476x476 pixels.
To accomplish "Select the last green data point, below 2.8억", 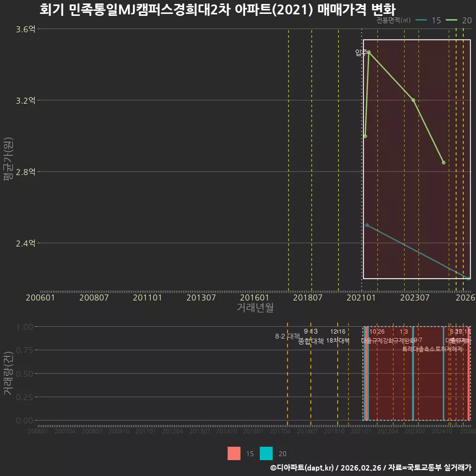I will (443, 163).
